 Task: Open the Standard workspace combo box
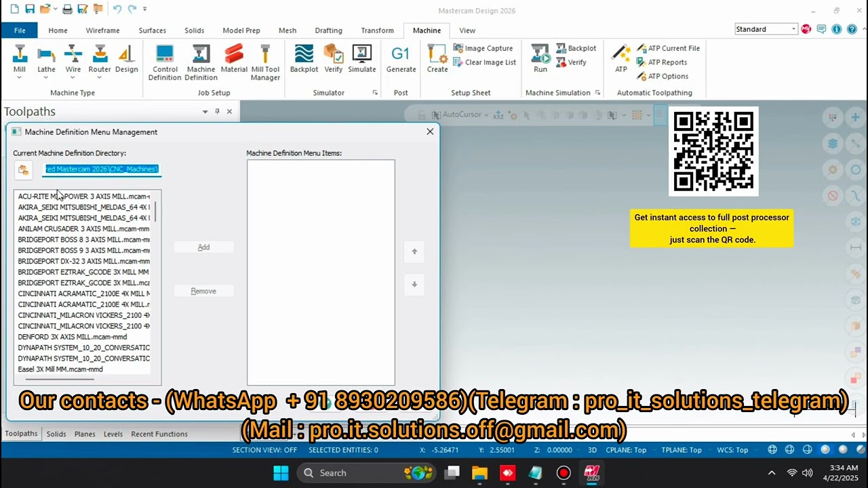766,29
